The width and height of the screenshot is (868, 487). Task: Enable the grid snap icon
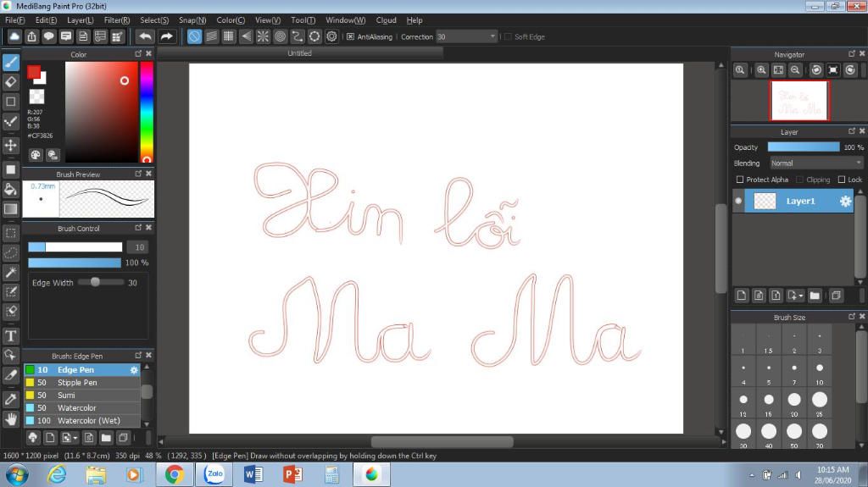229,36
